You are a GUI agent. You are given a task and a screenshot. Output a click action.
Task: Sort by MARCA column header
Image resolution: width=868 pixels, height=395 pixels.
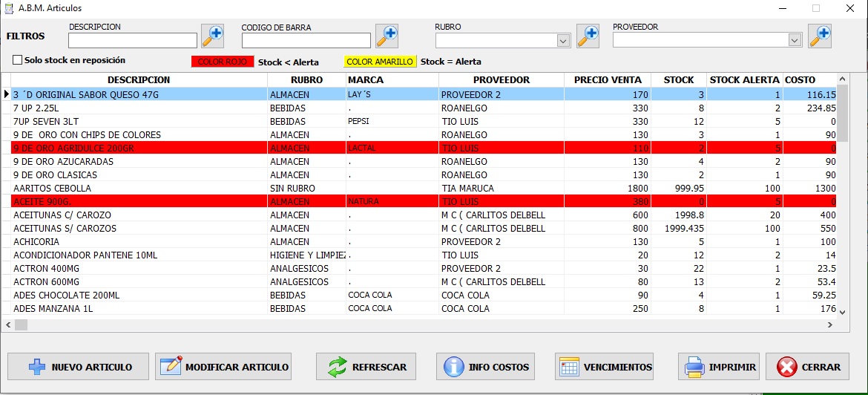392,79
